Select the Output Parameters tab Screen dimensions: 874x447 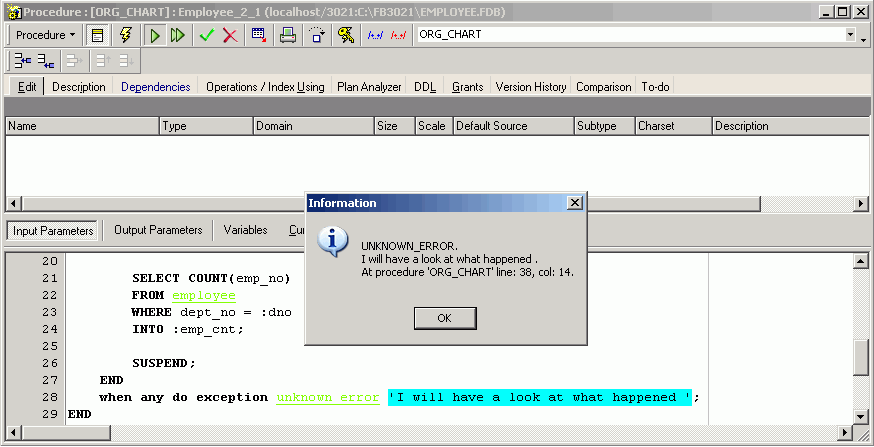coord(158,230)
